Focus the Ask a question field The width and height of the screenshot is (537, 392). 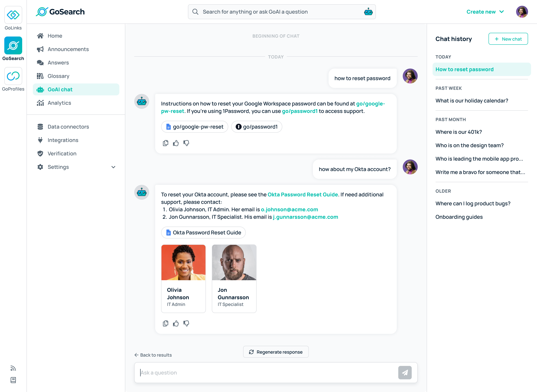point(266,373)
